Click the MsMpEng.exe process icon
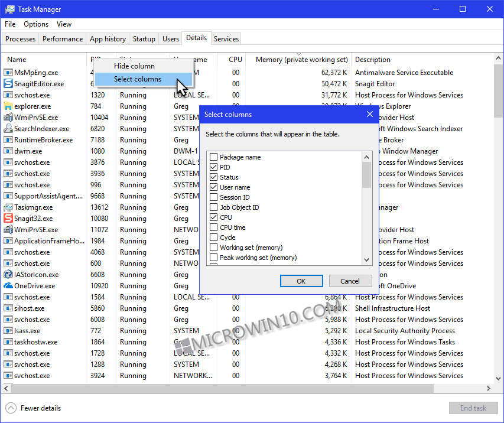Viewport: 504px width, 423px height. [8, 73]
